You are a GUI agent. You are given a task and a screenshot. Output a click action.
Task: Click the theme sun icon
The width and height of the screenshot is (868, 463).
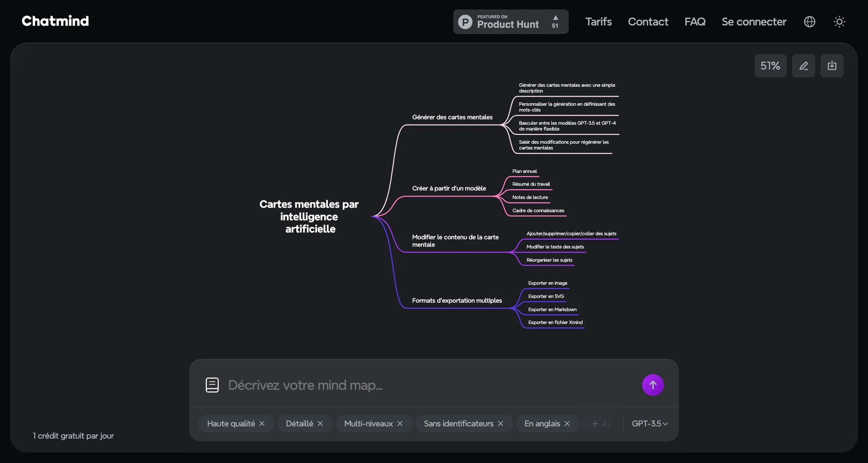840,21
